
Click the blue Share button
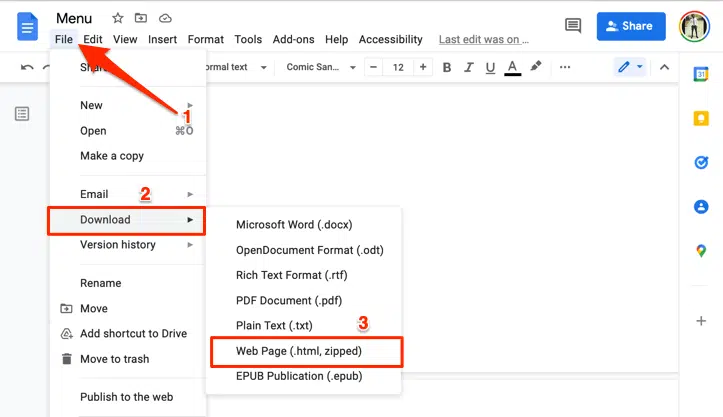pos(630,26)
